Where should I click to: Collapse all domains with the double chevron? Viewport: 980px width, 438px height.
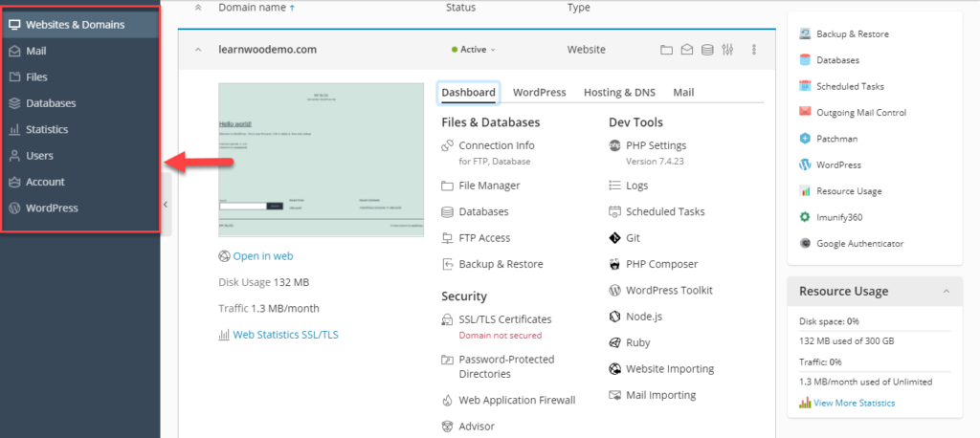pos(198,8)
